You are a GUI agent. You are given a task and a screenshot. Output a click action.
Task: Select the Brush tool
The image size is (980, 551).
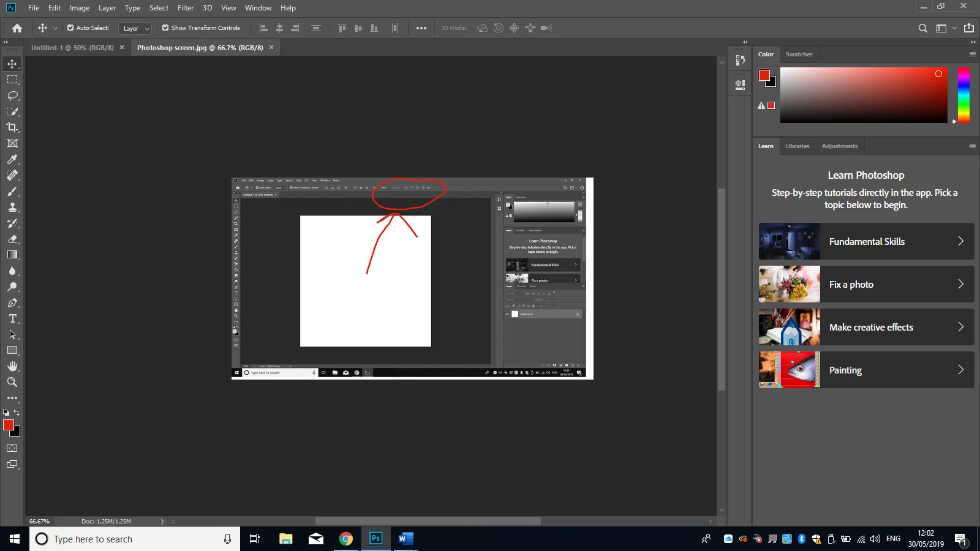click(12, 191)
